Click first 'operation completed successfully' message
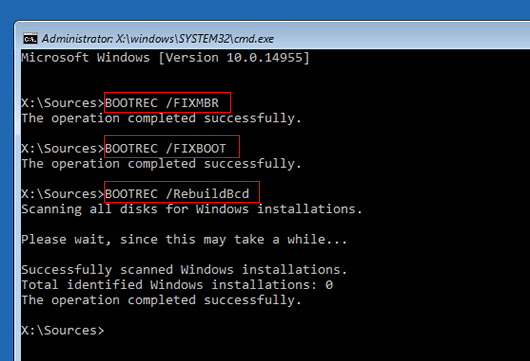The width and height of the screenshot is (530, 361). coord(161,118)
